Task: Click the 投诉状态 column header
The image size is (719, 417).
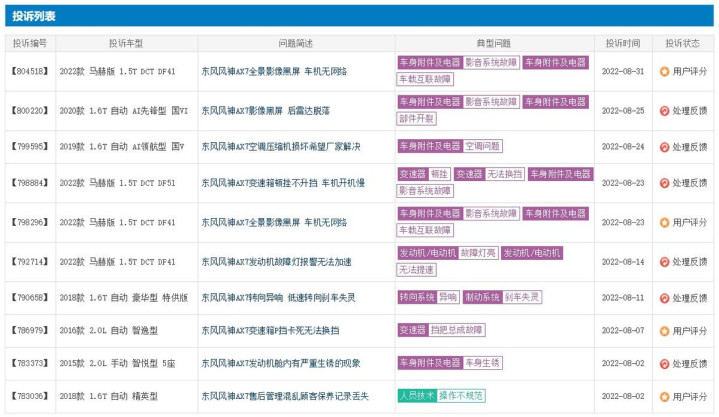Action: [x=682, y=44]
